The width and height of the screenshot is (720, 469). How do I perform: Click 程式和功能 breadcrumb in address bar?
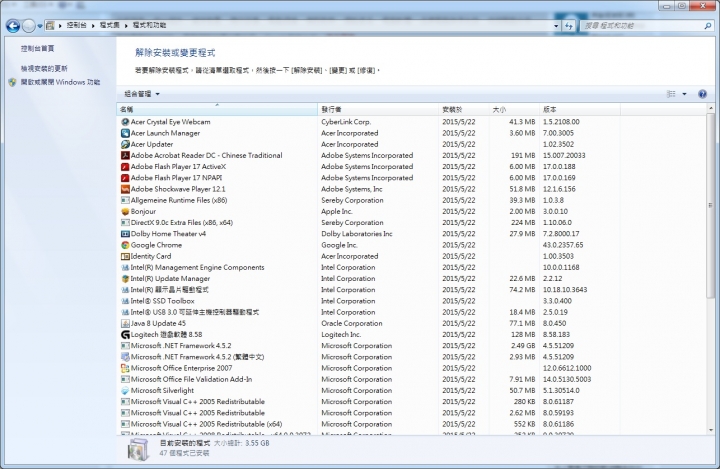click(149, 25)
